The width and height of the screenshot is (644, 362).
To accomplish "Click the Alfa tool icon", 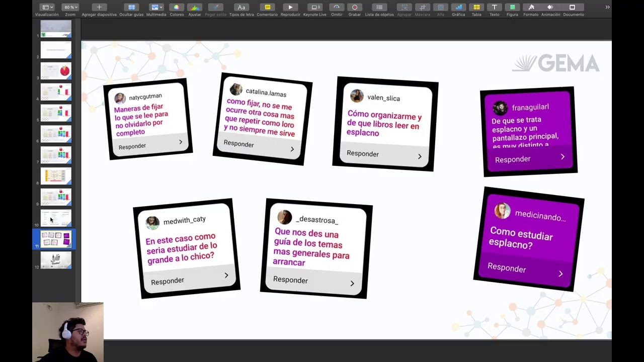I will point(441,7).
